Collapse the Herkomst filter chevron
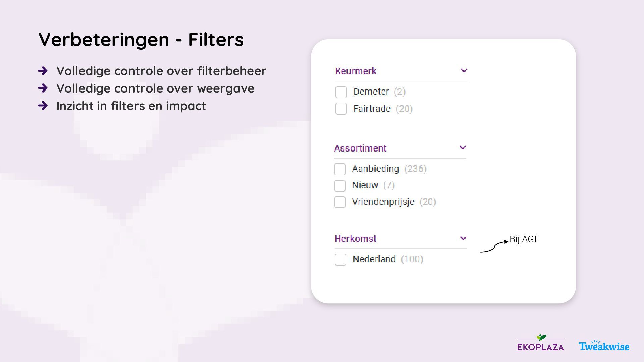 (463, 238)
